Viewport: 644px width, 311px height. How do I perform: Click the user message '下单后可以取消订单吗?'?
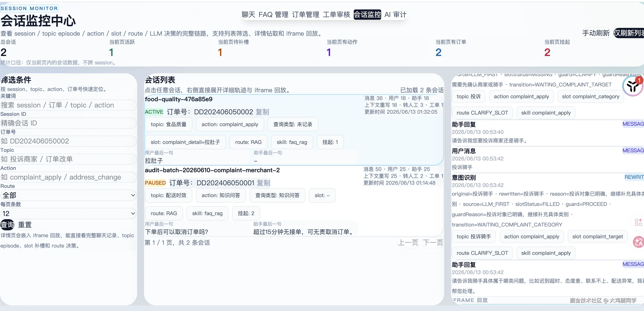(x=176, y=232)
